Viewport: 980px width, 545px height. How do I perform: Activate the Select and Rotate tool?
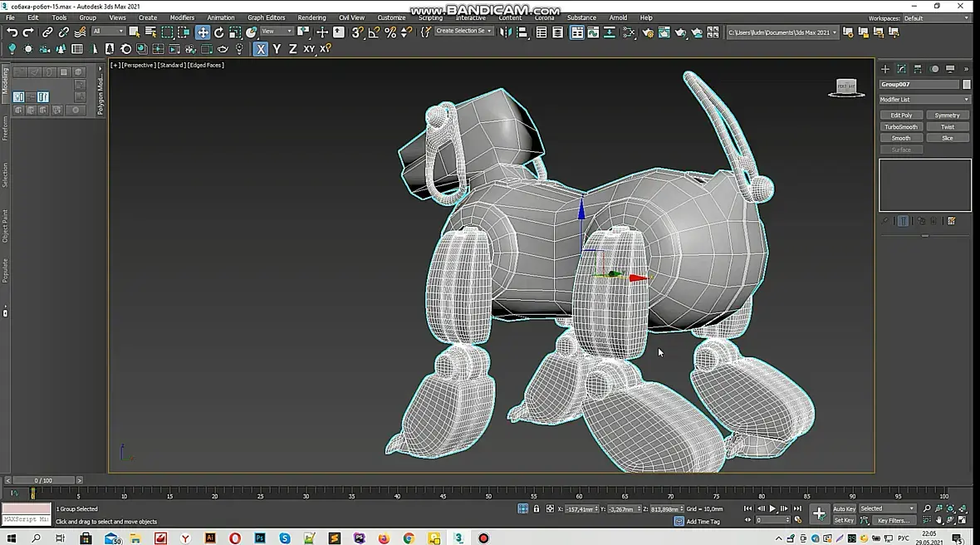click(219, 32)
